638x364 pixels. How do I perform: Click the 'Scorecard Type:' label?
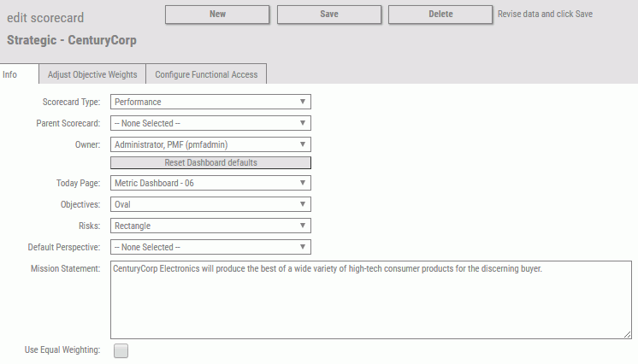tap(71, 102)
